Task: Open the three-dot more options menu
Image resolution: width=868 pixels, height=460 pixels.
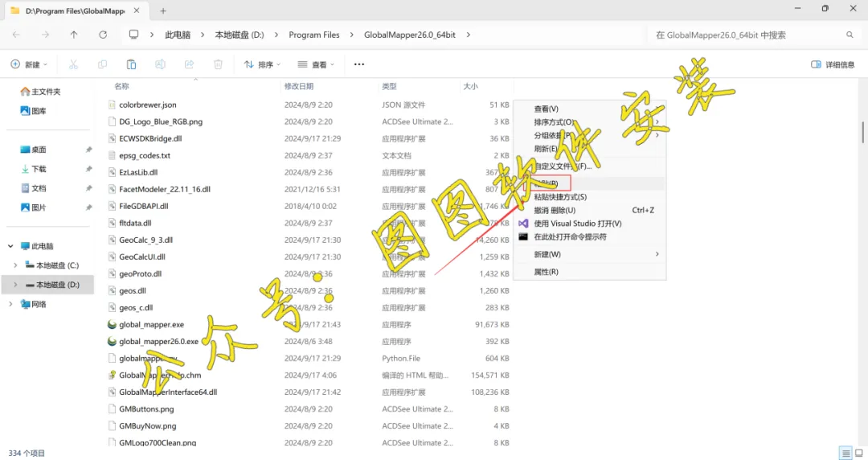Action: 359,64
